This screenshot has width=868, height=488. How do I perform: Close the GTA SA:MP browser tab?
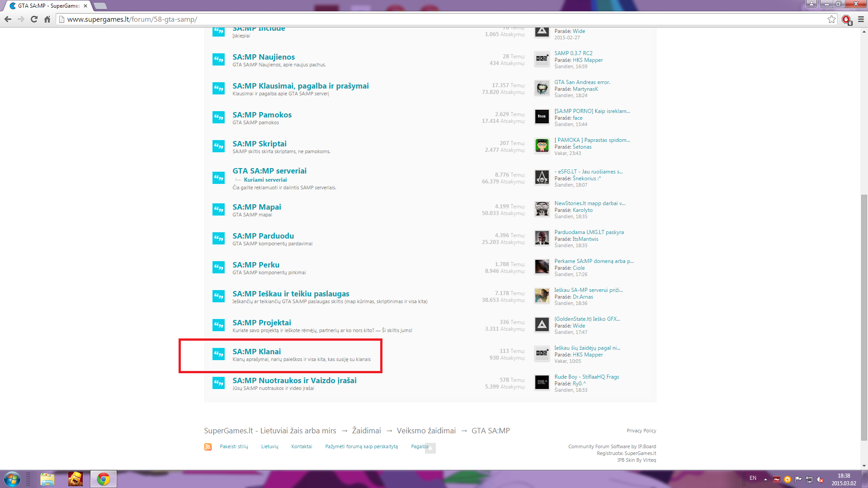tap(85, 6)
